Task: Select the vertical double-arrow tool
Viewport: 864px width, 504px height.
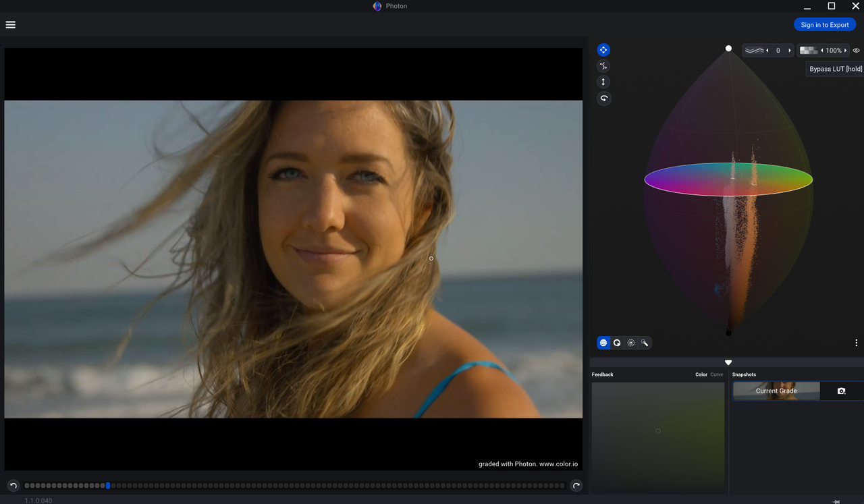Action: pyautogui.click(x=603, y=82)
